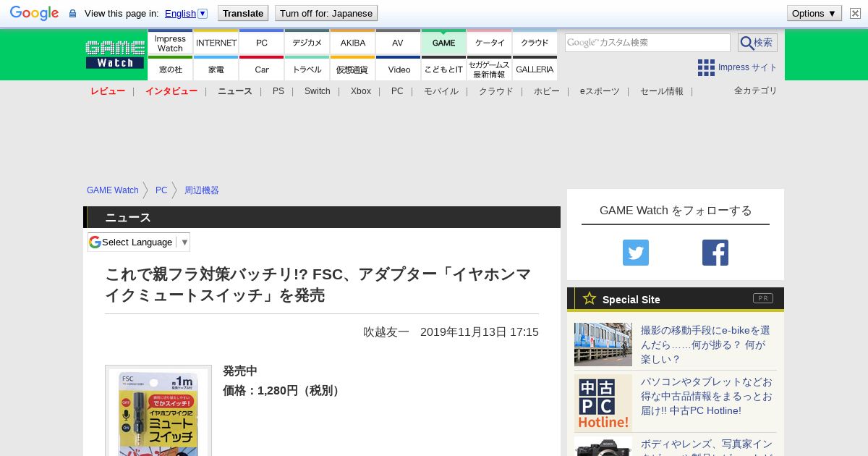This screenshot has height=456, width=868.
Task: Click the 周辺機器 breadcrumb link
Action: (x=202, y=190)
